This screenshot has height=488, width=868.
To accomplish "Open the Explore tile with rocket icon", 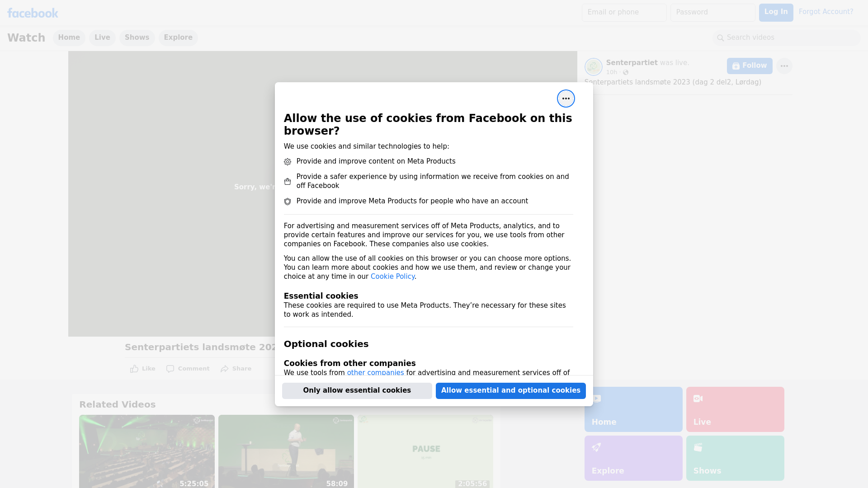I will [633, 458].
